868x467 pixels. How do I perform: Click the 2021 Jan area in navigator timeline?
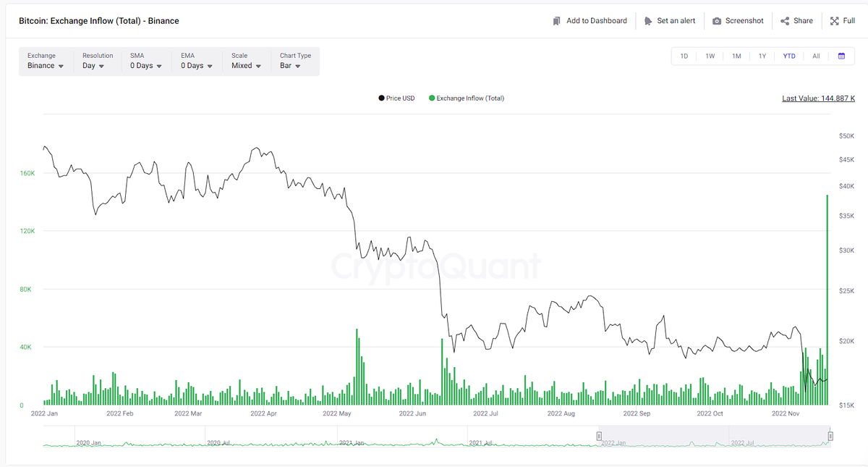coord(350,442)
